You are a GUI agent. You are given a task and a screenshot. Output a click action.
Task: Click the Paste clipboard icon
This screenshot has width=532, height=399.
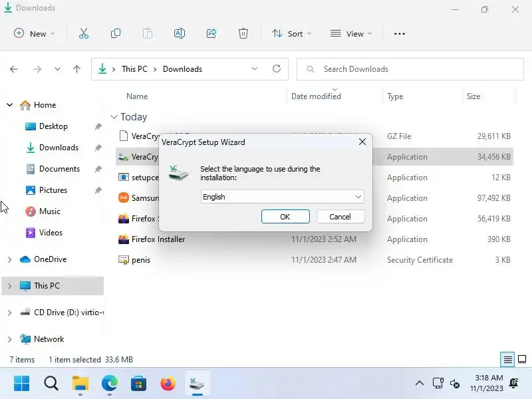point(148,34)
